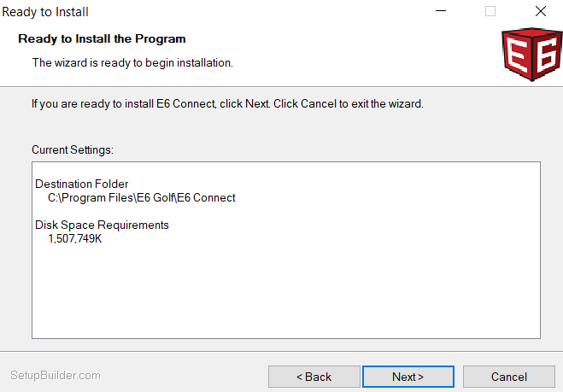Image resolution: width=563 pixels, height=392 pixels.
Task: Click the Current Settings label
Action: (x=73, y=149)
